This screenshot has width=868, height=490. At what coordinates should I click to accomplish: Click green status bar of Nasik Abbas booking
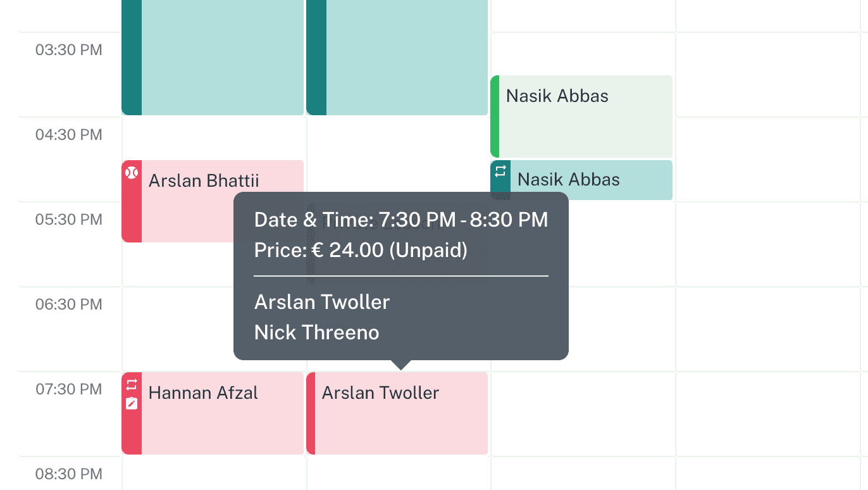click(x=495, y=116)
